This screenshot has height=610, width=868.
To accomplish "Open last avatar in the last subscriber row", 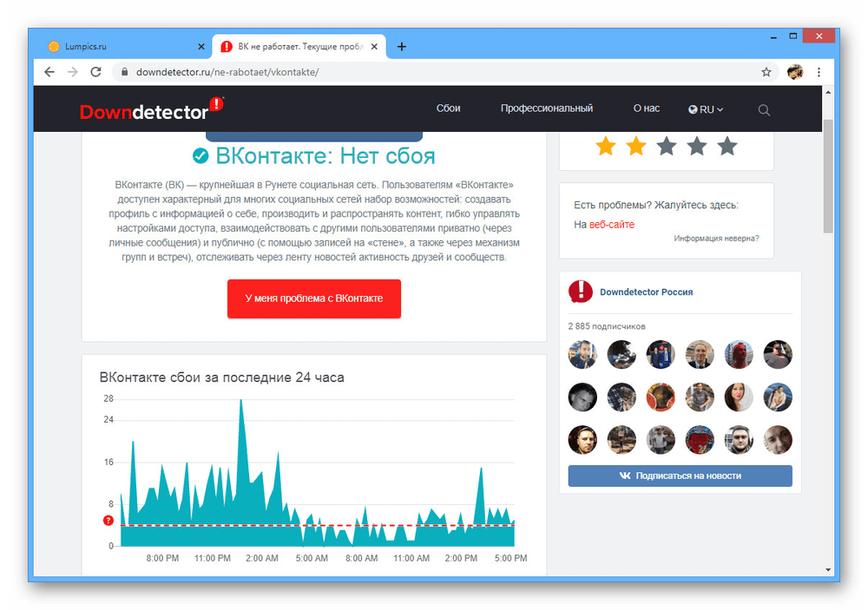I will coord(778,440).
